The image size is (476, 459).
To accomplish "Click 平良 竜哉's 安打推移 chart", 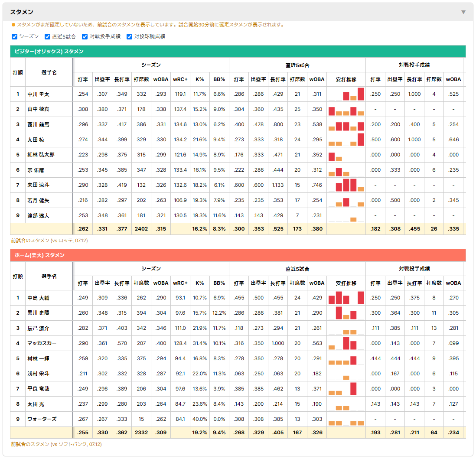I will [x=346, y=389].
